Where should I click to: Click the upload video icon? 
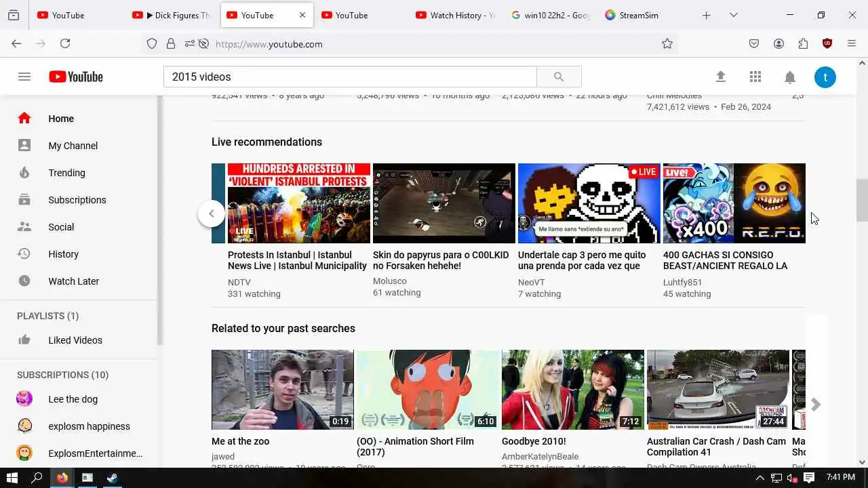point(721,77)
